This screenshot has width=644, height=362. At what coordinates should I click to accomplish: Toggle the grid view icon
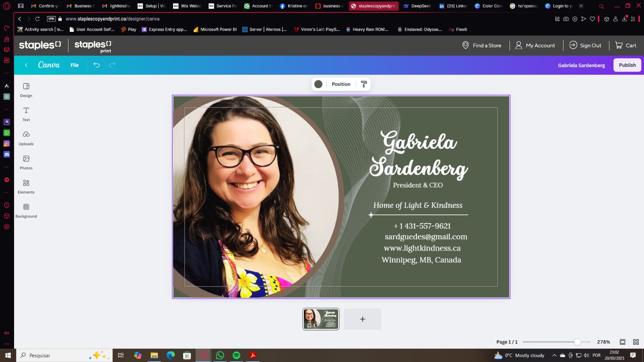[x=636, y=342]
